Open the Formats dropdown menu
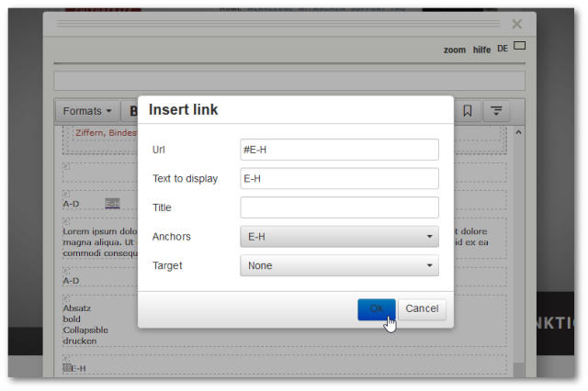This screenshot has width=588, height=391. (x=87, y=111)
